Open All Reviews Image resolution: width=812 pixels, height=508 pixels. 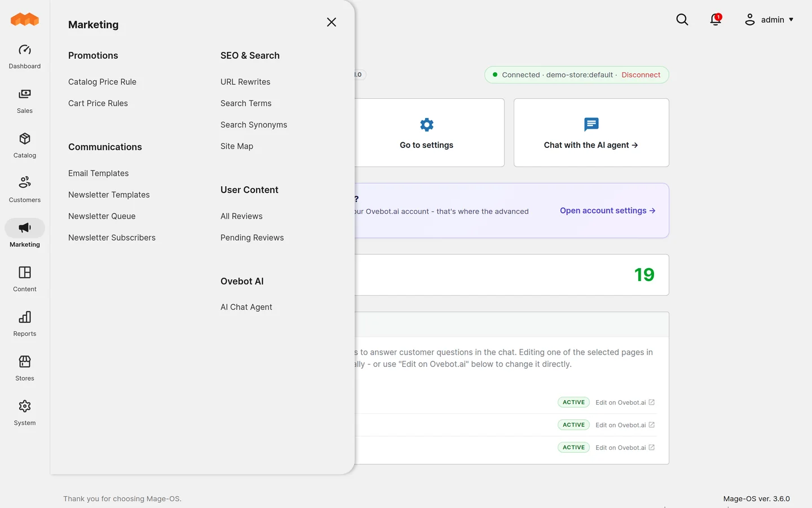click(241, 216)
